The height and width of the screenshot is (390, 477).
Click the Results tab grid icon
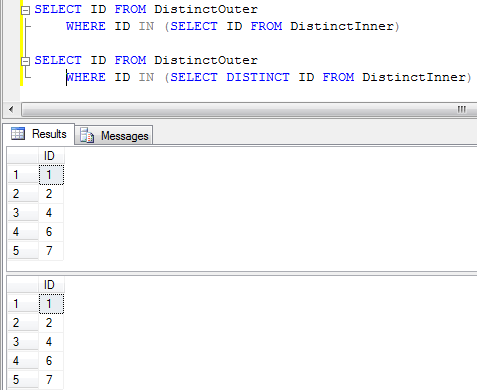point(18,133)
